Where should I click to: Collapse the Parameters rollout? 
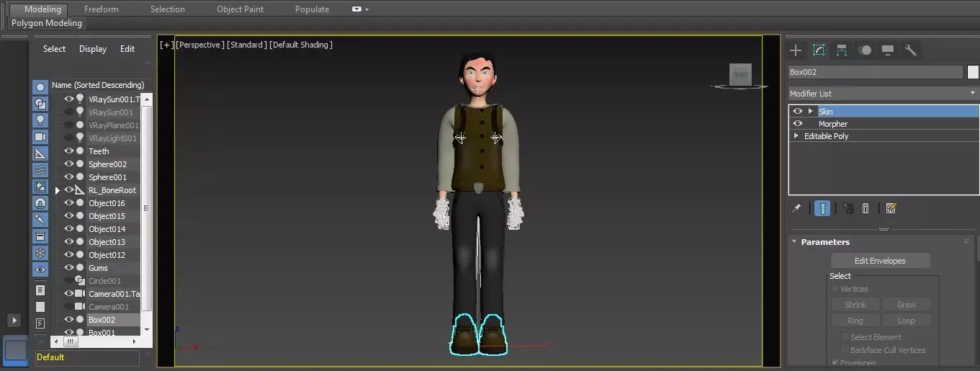pos(794,242)
